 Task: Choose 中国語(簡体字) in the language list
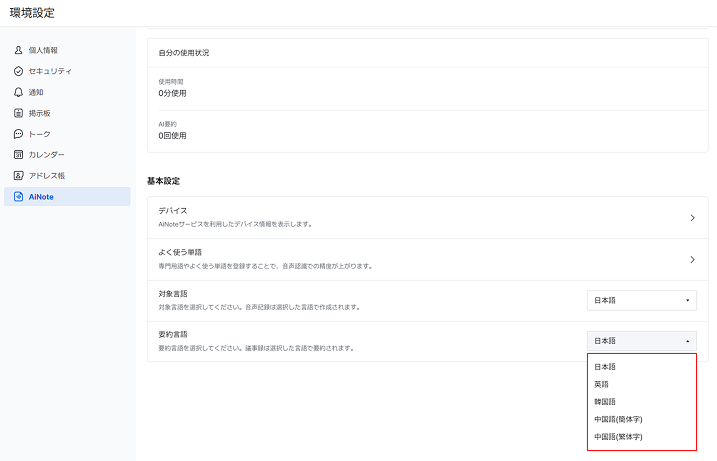pos(618,419)
